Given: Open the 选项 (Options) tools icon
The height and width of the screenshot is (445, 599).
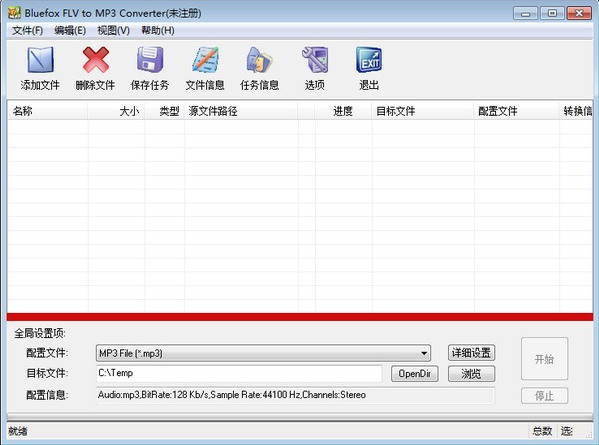Looking at the screenshot, I should (315, 60).
